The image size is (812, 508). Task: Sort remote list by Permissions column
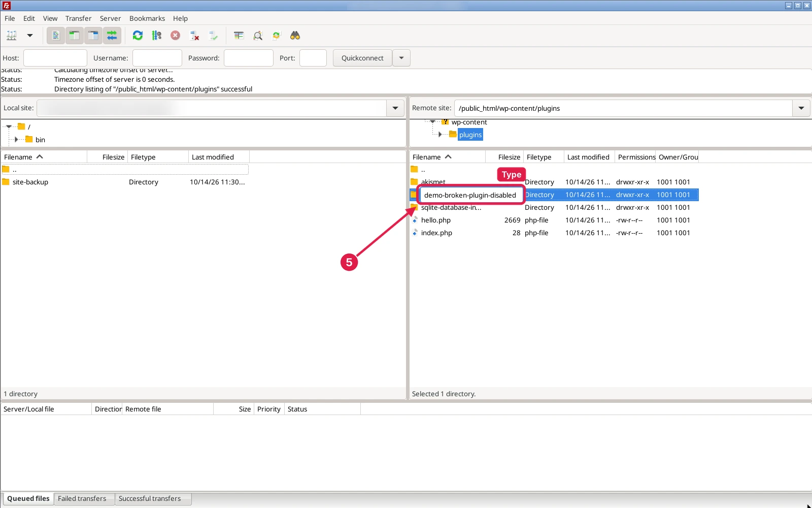pyautogui.click(x=635, y=157)
